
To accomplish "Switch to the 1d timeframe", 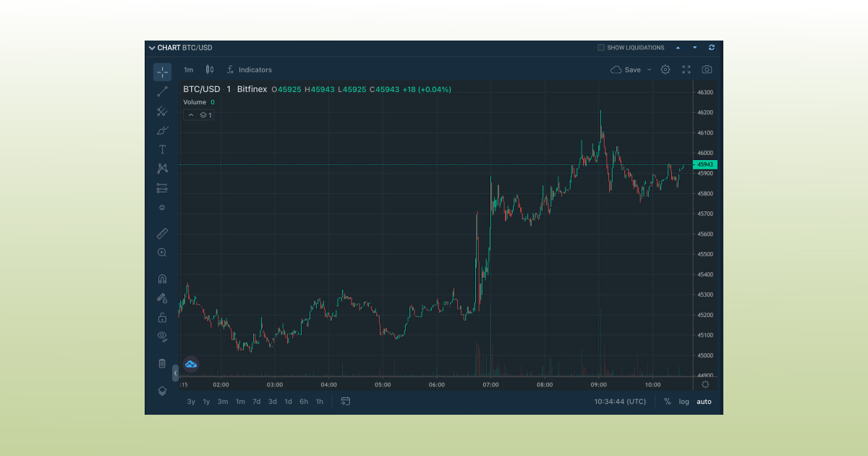I will tap(288, 401).
